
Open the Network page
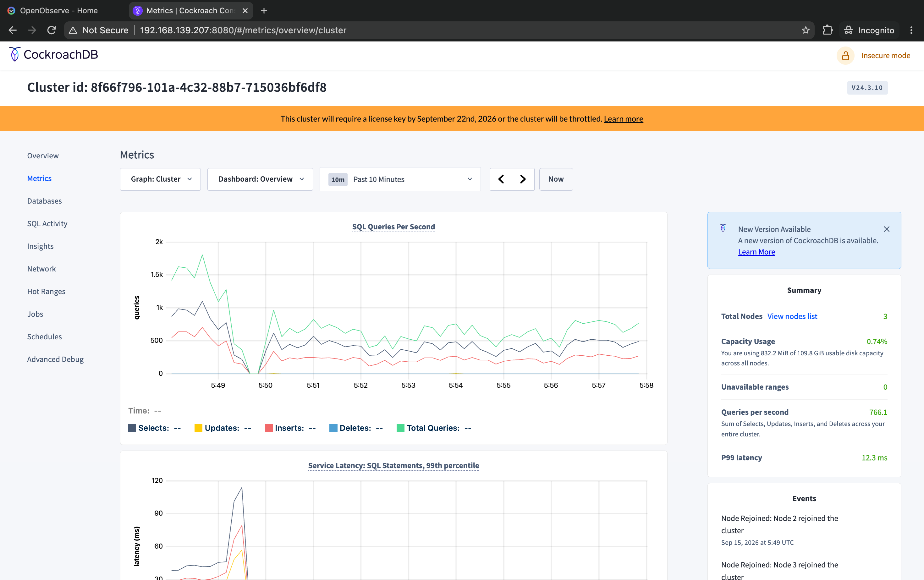point(41,269)
